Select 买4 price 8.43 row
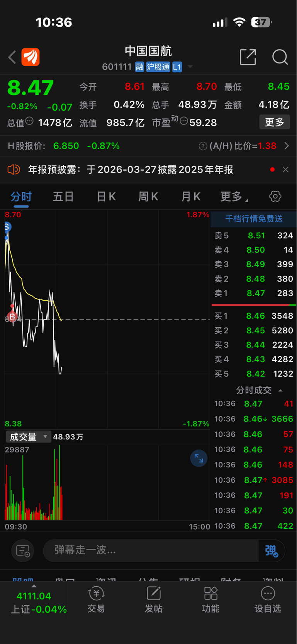The image size is (297, 644). click(254, 359)
